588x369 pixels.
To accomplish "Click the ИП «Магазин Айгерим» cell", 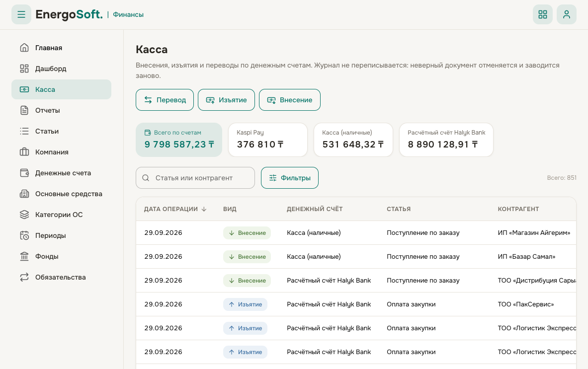I will (x=534, y=232).
